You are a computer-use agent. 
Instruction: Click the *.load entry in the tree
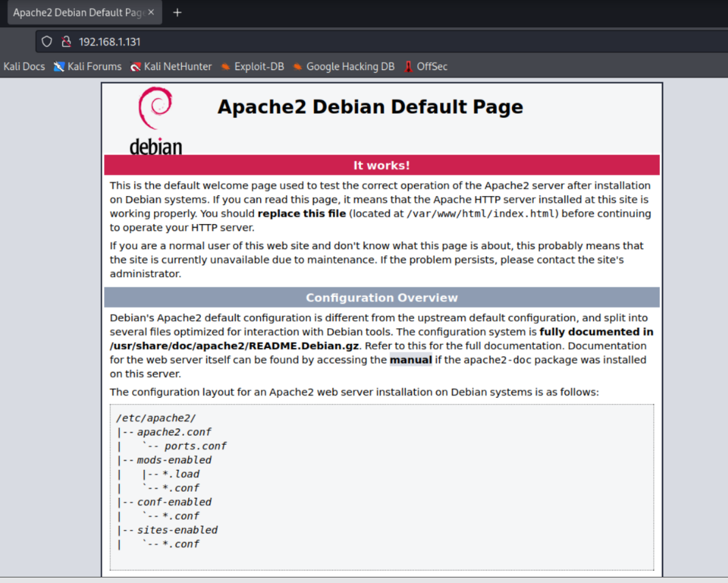(181, 474)
